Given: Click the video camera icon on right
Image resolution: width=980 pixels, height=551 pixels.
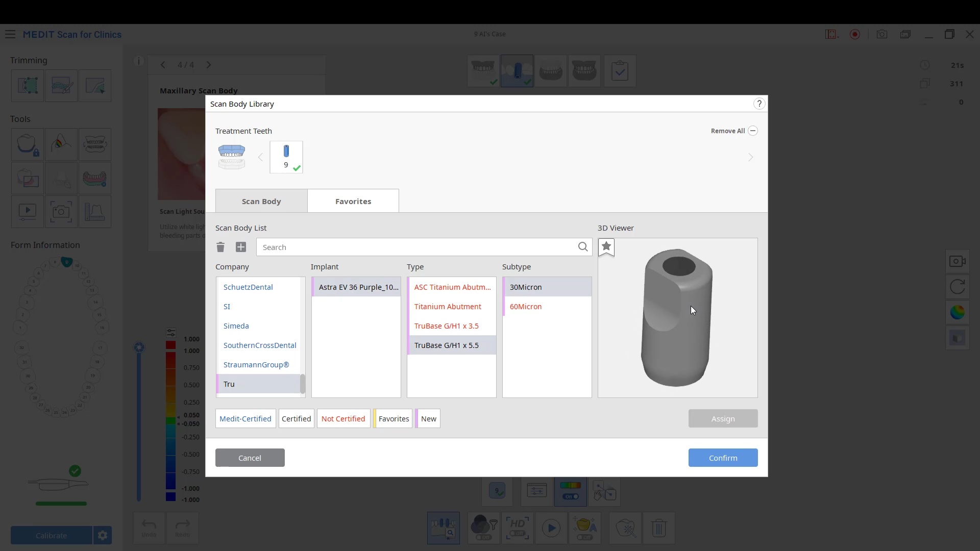Looking at the screenshot, I should (958, 261).
